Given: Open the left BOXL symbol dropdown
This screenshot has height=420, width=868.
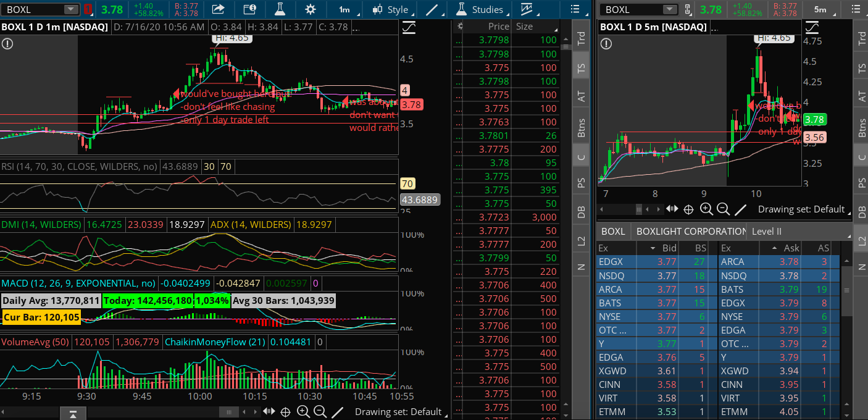Looking at the screenshot, I should (72, 9).
